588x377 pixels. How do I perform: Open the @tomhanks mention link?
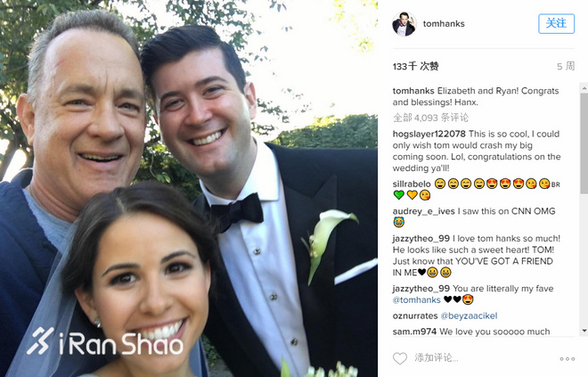click(x=417, y=299)
